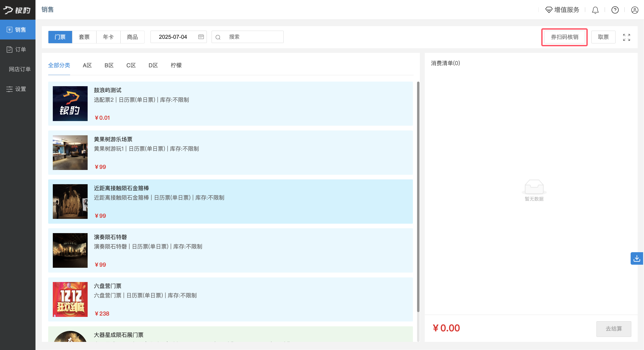Select the 六盘营门票 ticket title
644x350 pixels.
(x=108, y=286)
